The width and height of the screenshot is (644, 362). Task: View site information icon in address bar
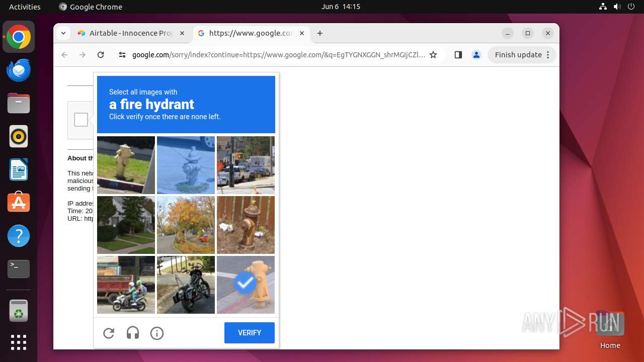(x=122, y=55)
